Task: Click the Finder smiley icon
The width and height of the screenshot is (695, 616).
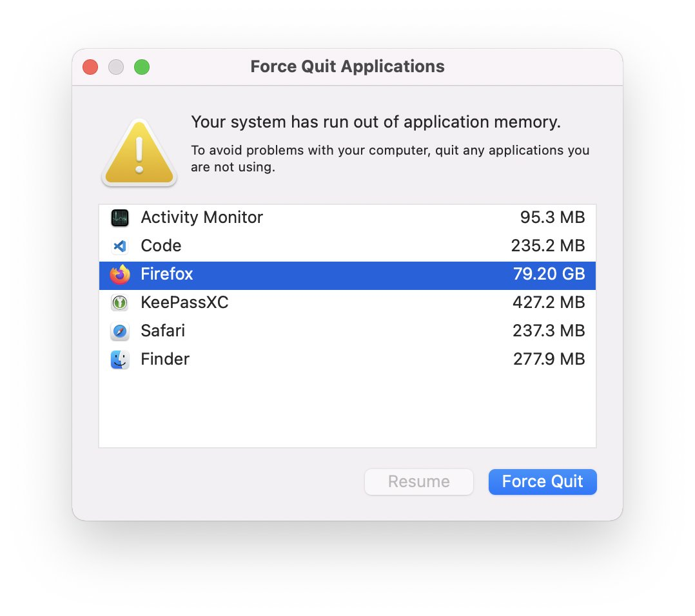Action: pos(119,360)
